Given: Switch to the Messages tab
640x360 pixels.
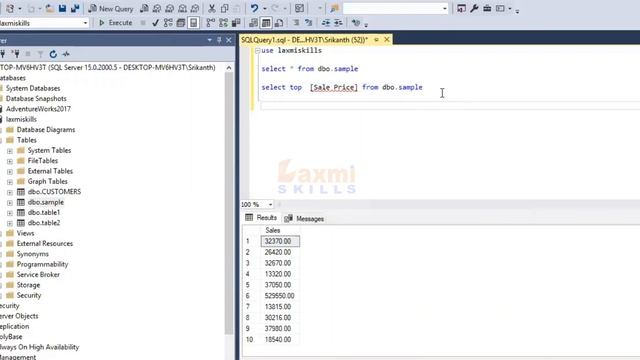Looking at the screenshot, I should point(304,218).
